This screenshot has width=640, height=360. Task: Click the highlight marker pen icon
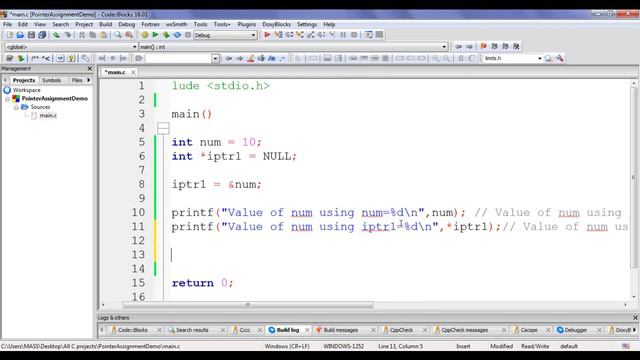(250, 58)
